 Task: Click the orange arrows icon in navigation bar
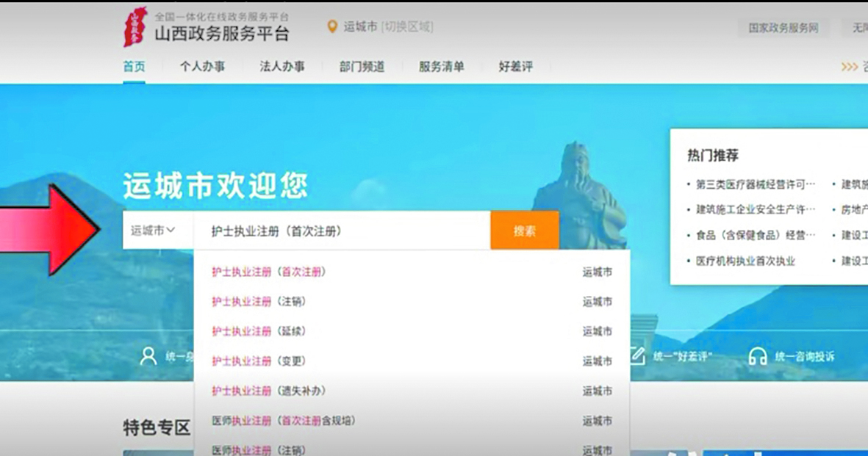click(849, 67)
